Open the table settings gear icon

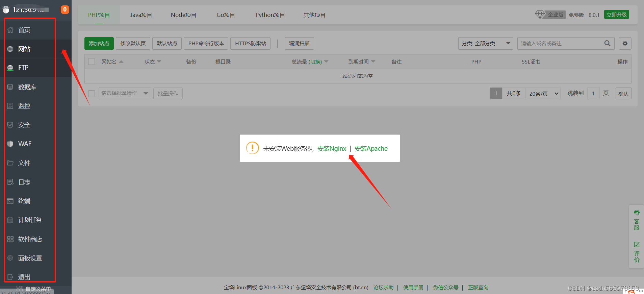625,43
